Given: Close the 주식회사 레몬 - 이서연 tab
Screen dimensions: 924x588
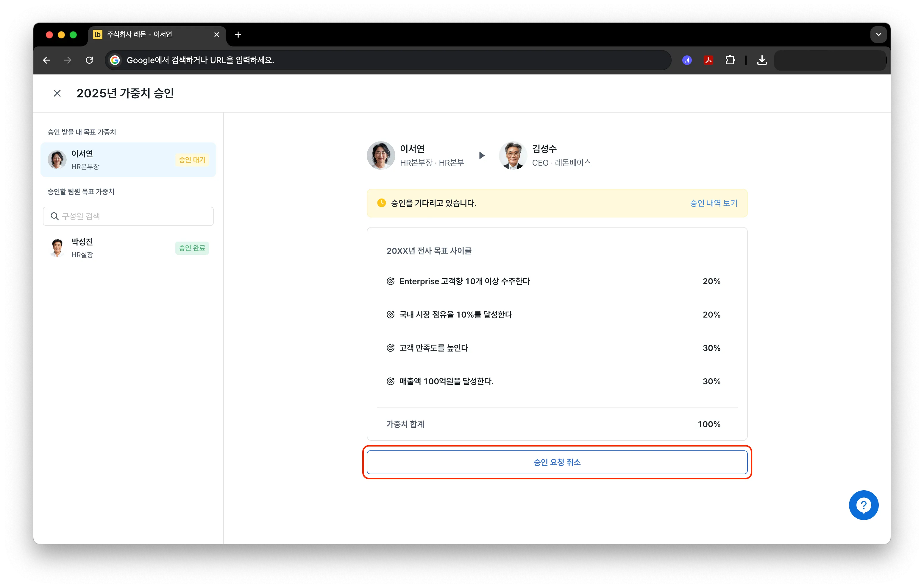Looking at the screenshot, I should point(216,35).
